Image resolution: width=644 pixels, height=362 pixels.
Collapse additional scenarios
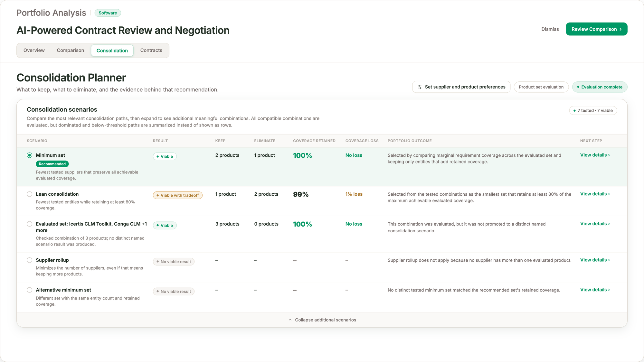(322, 320)
